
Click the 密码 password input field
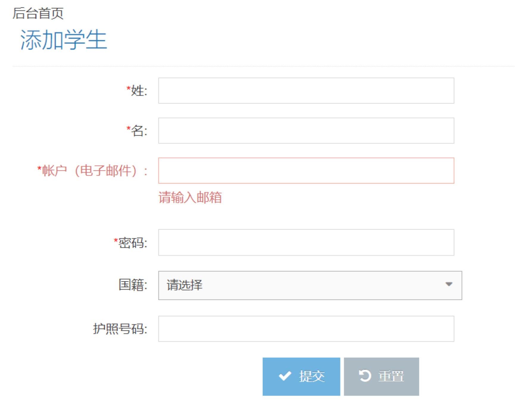[306, 242]
